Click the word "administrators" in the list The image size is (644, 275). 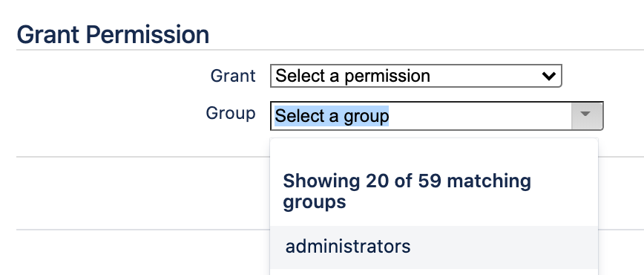pyautogui.click(x=348, y=247)
